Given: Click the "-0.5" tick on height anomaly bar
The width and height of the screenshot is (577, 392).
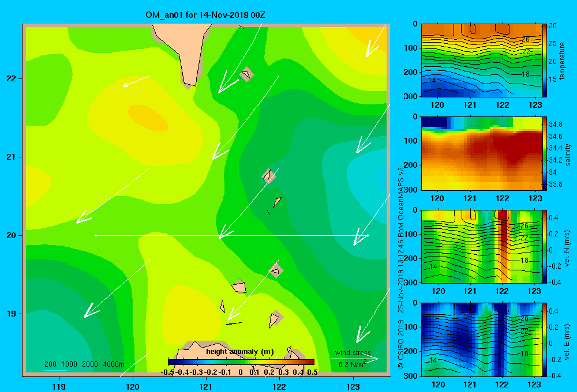Looking at the screenshot, I should (x=167, y=372).
